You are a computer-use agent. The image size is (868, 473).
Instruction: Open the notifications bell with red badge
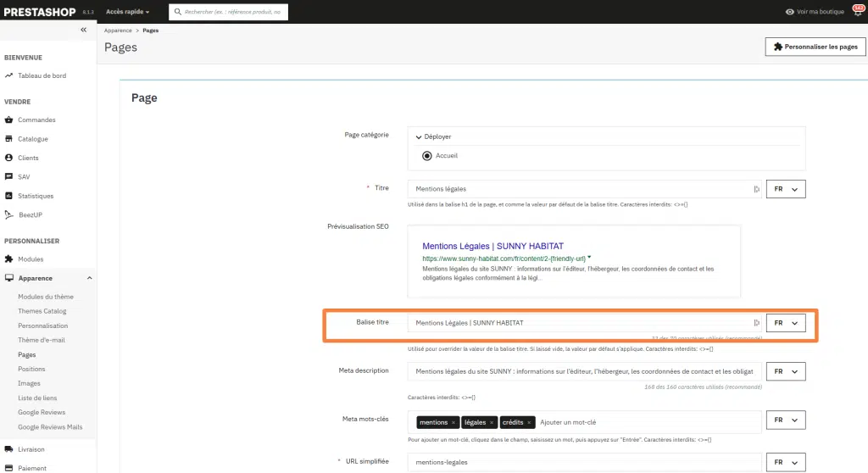point(856,12)
